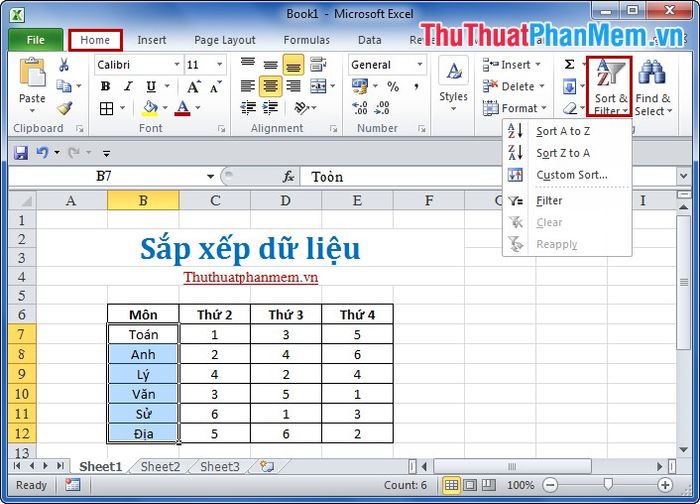The width and height of the screenshot is (700, 504).
Task: Click the Decrease Indent icon
Action: [x=248, y=108]
